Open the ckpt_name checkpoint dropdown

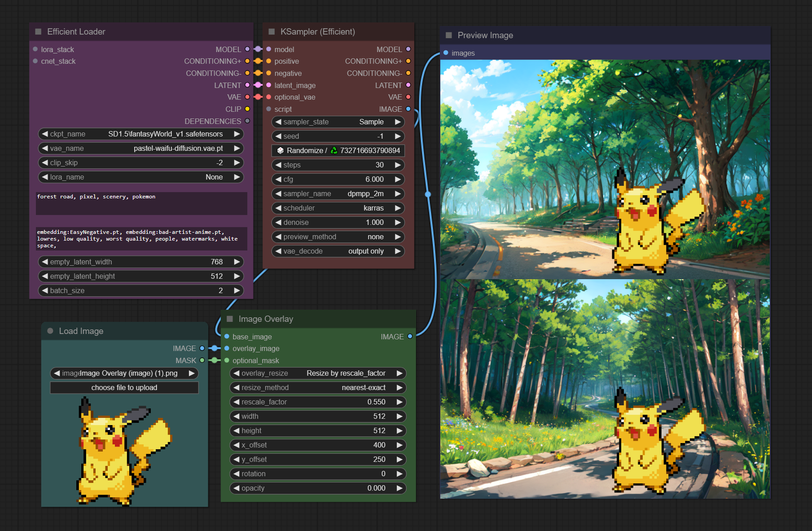pyautogui.click(x=141, y=134)
